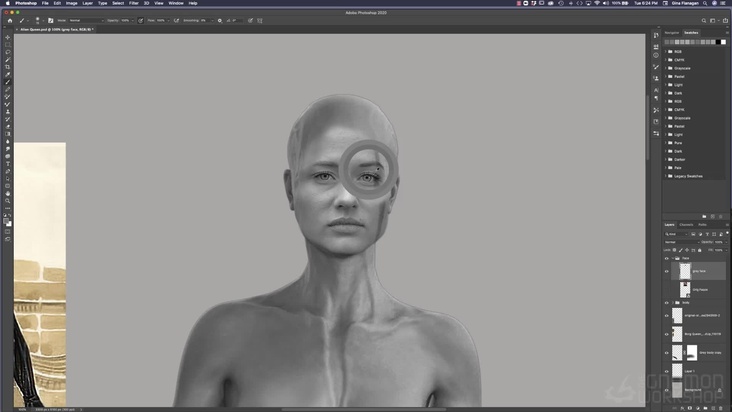Open the Filter menu
Viewport: 732px width, 412px height.
click(134, 3)
